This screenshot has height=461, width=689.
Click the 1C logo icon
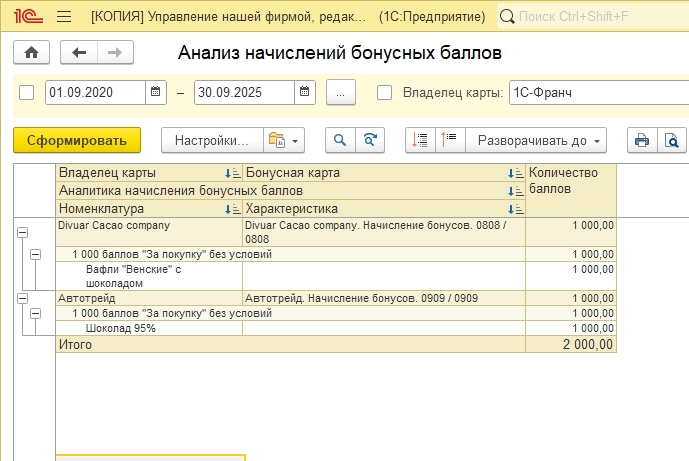click(28, 16)
